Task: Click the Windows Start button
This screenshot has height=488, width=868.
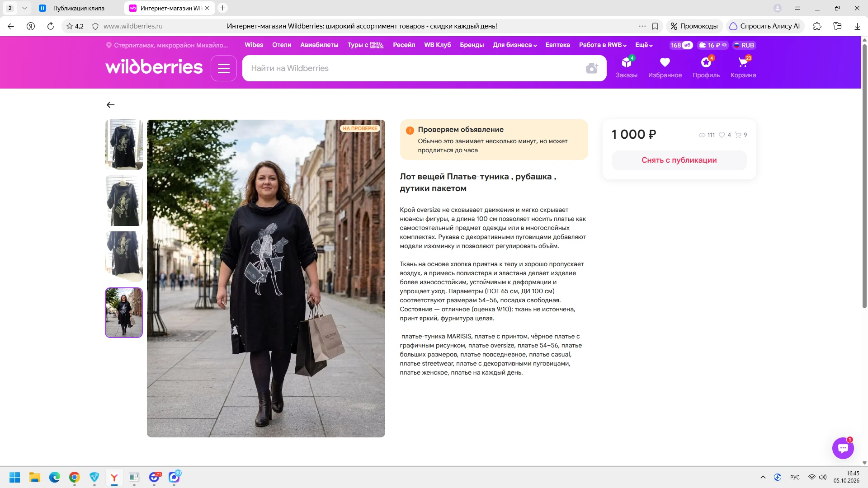Action: tap(15, 477)
